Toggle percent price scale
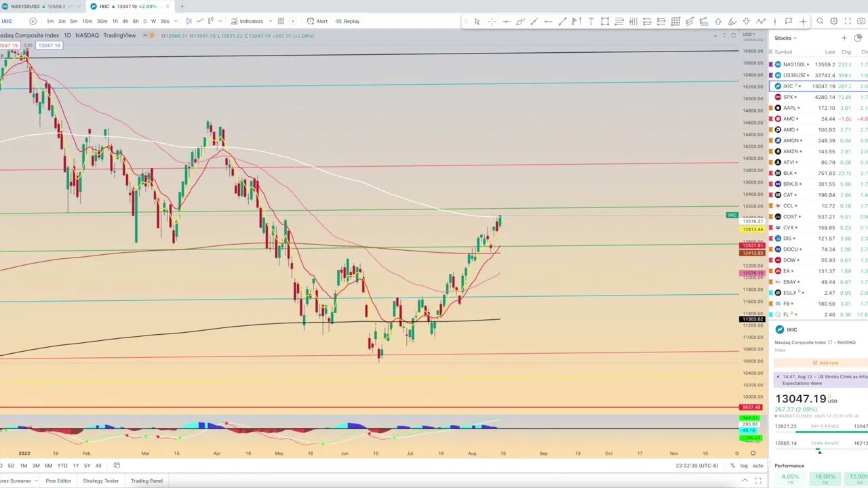 pos(732,466)
